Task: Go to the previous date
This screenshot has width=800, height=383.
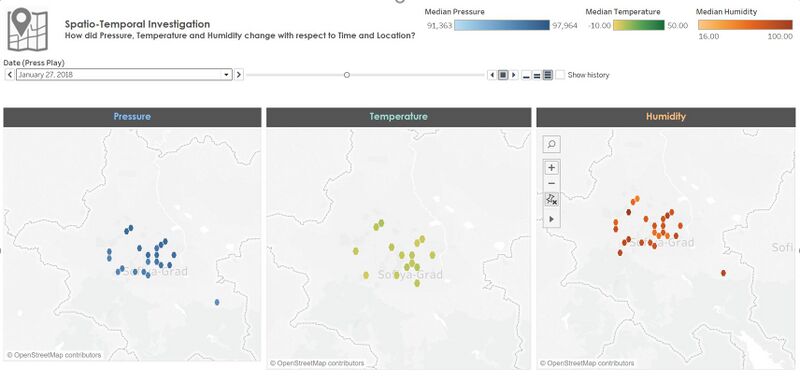Action: pos(10,74)
